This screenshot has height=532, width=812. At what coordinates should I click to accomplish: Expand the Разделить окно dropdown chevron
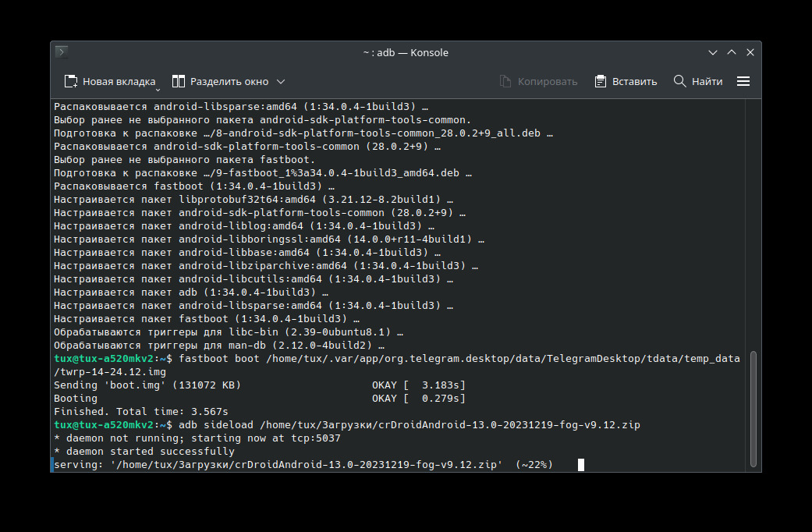281,81
